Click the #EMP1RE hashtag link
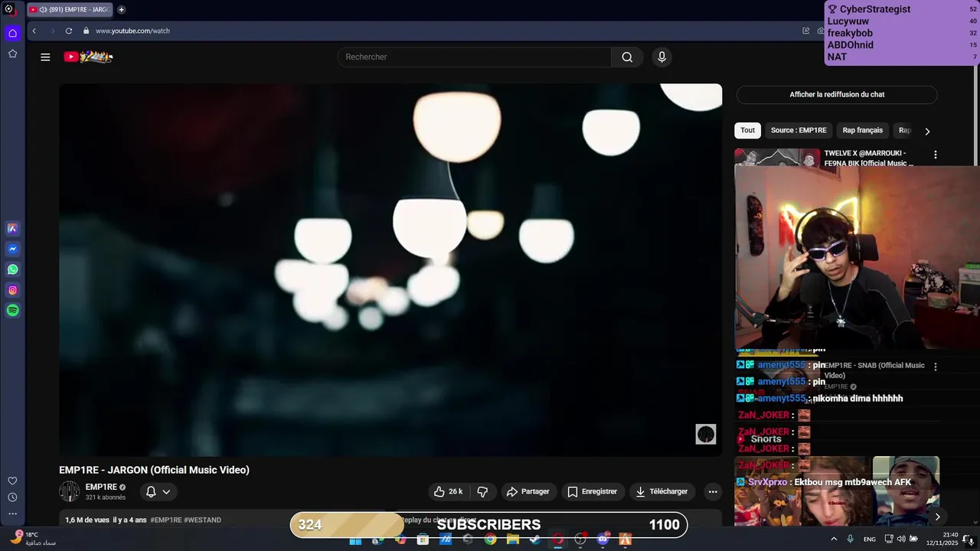 coord(166,520)
